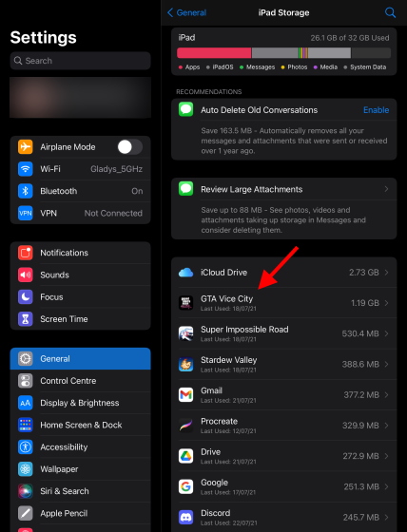The height and width of the screenshot is (532, 407).
Task: Tap the Google app icon
Action: (x=185, y=486)
